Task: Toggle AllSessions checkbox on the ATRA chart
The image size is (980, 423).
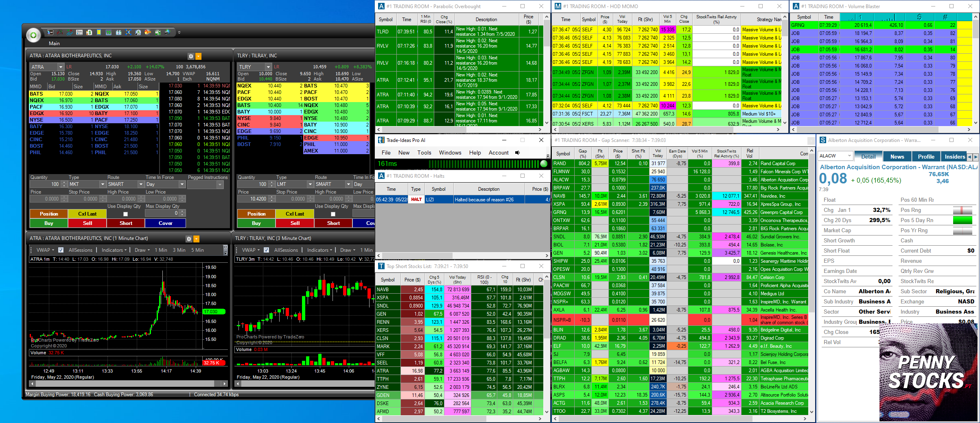Action: [x=61, y=250]
